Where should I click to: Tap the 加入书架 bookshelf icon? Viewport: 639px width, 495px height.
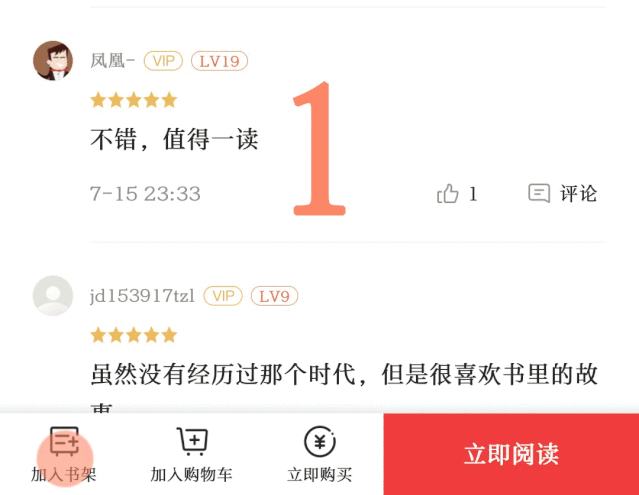click(x=64, y=441)
